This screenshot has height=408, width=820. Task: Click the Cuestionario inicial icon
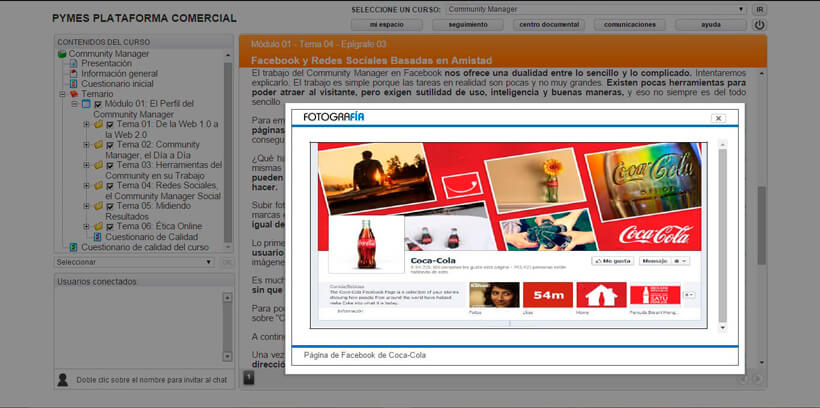(74, 84)
